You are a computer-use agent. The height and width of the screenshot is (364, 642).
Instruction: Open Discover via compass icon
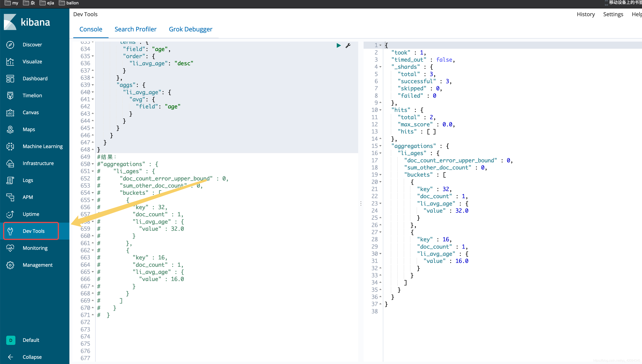pos(10,45)
